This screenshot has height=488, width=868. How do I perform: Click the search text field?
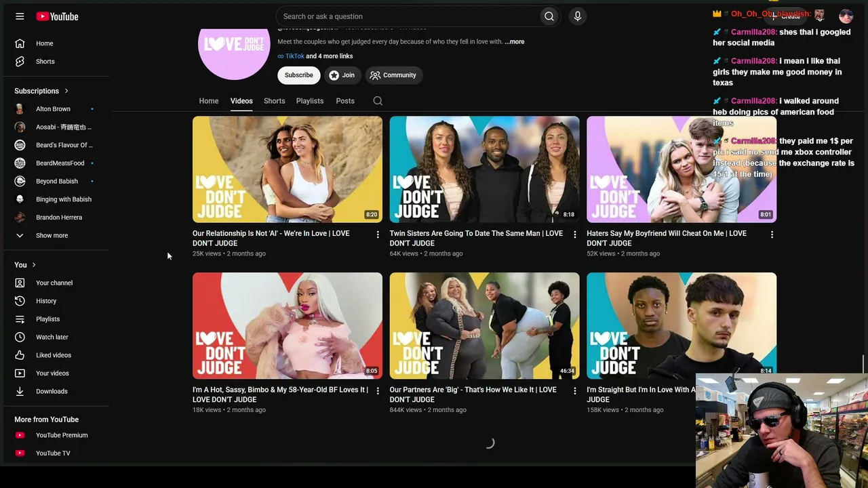[x=407, y=16]
